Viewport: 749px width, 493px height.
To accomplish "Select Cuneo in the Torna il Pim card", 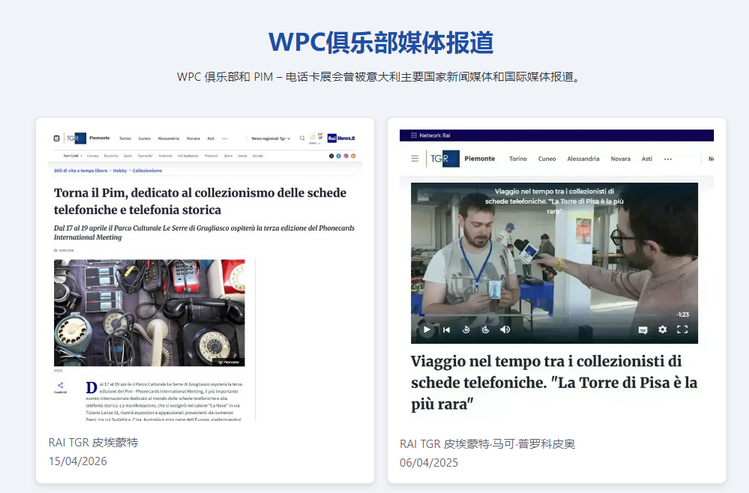I will coord(144,139).
